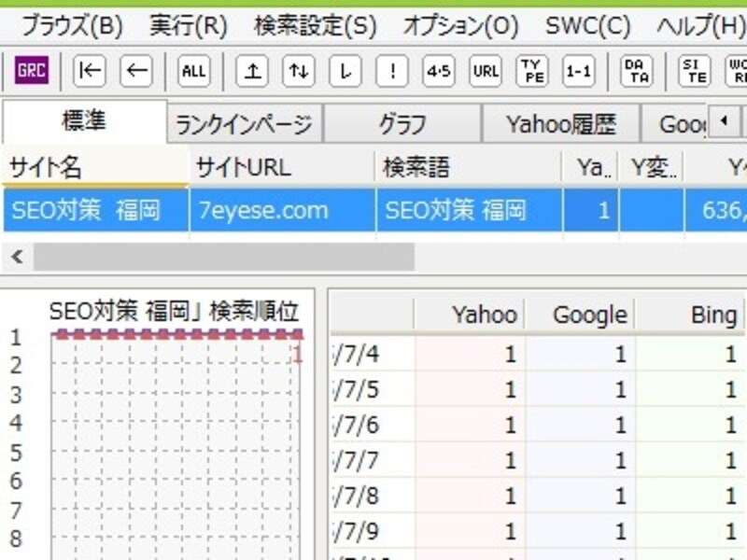The image size is (747, 560).
Task: Click the ALL toolbar button
Action: pos(194,71)
